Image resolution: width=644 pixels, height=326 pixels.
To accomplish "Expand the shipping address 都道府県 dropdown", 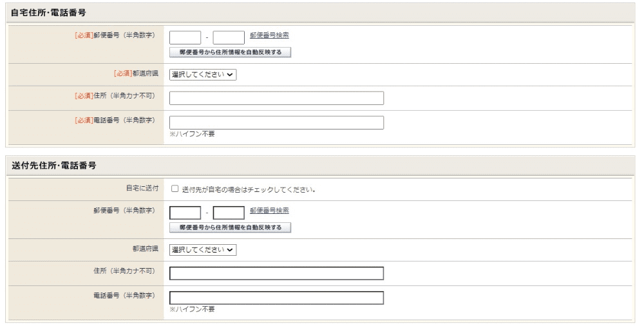I will click(x=203, y=250).
